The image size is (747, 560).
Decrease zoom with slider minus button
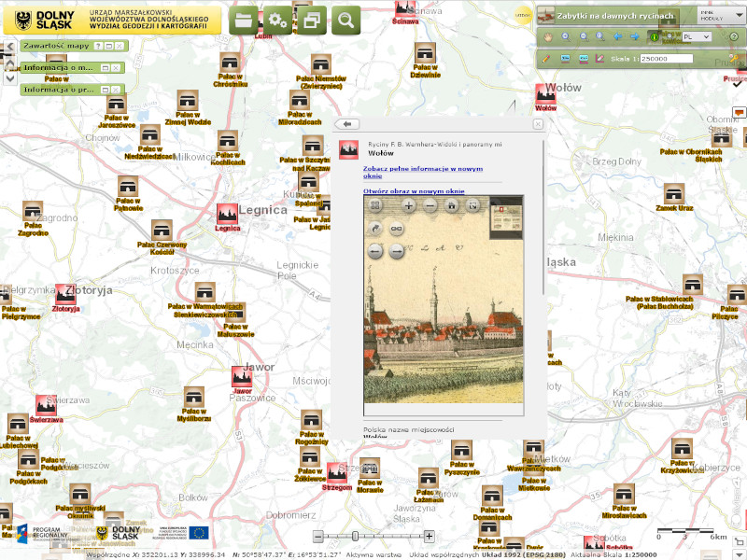(x=318, y=536)
